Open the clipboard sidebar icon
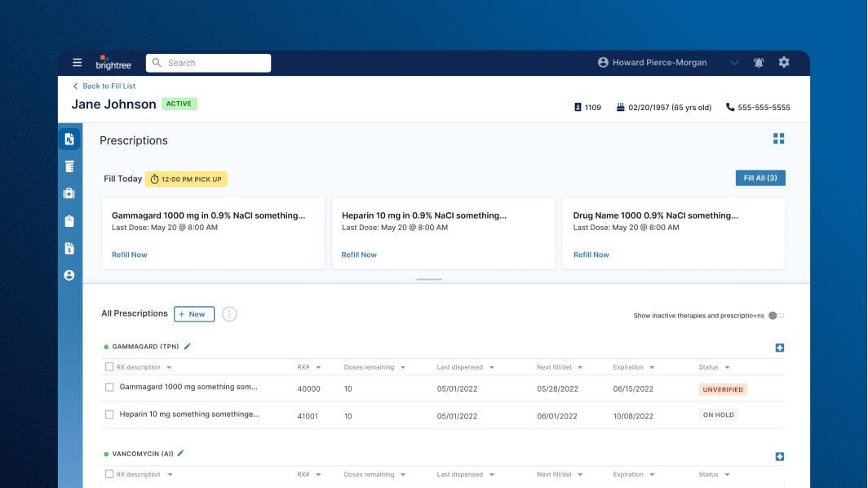This screenshot has height=488, width=868. 69,221
